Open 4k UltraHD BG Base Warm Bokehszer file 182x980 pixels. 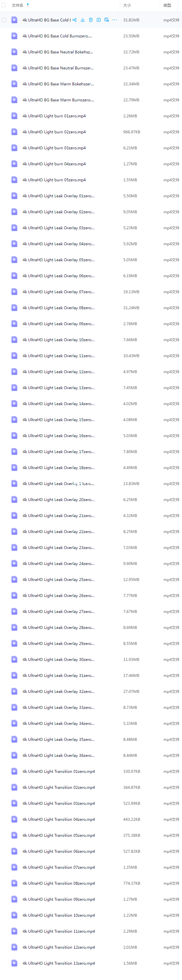point(58,84)
